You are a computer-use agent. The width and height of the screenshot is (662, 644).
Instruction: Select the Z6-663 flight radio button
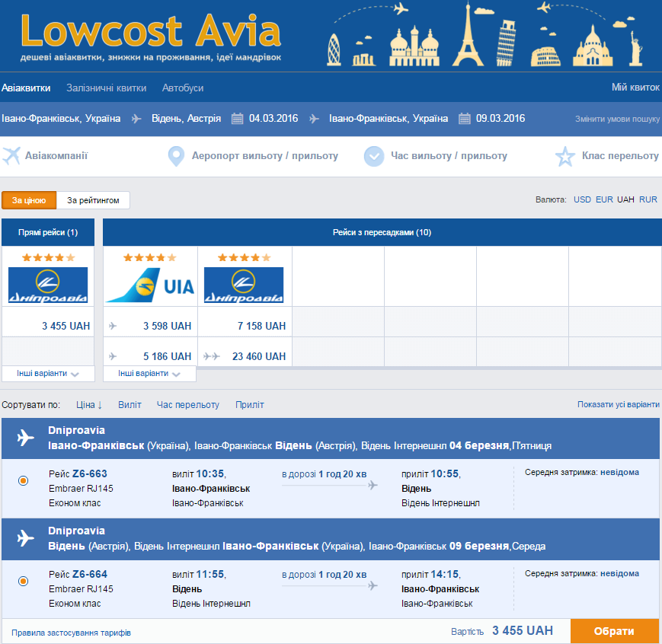pyautogui.click(x=24, y=480)
